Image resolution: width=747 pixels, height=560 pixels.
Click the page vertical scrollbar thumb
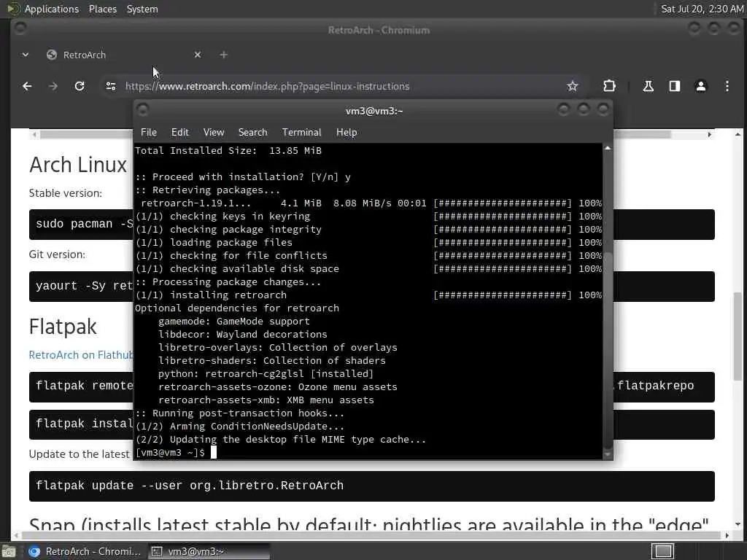click(738, 335)
